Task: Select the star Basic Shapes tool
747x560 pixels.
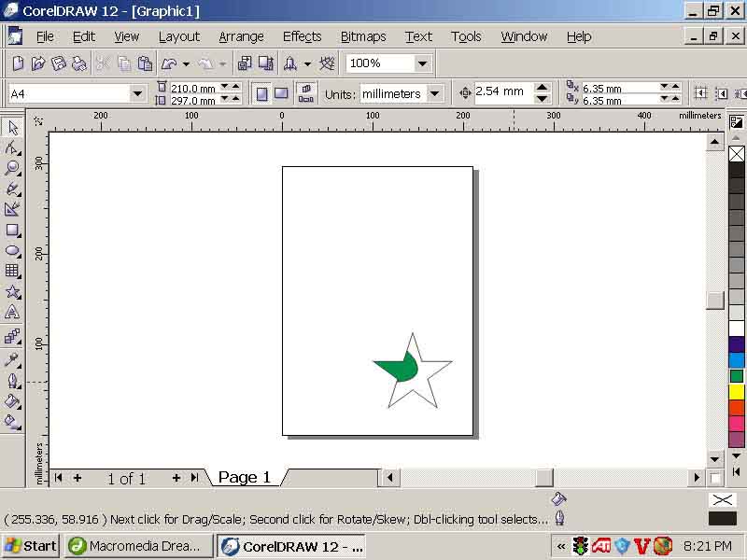Action: (x=12, y=291)
